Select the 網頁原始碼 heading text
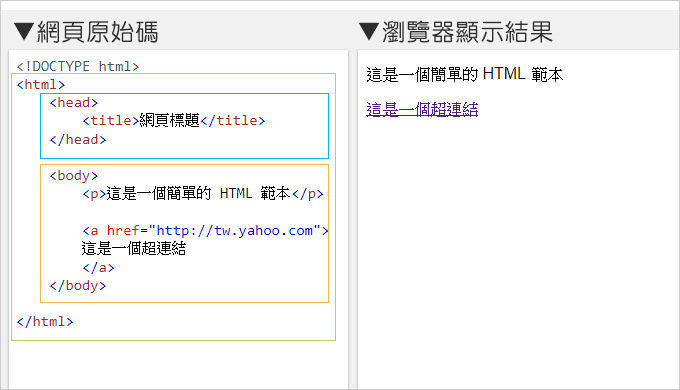Screen dimensions: 680x390 click(98, 32)
